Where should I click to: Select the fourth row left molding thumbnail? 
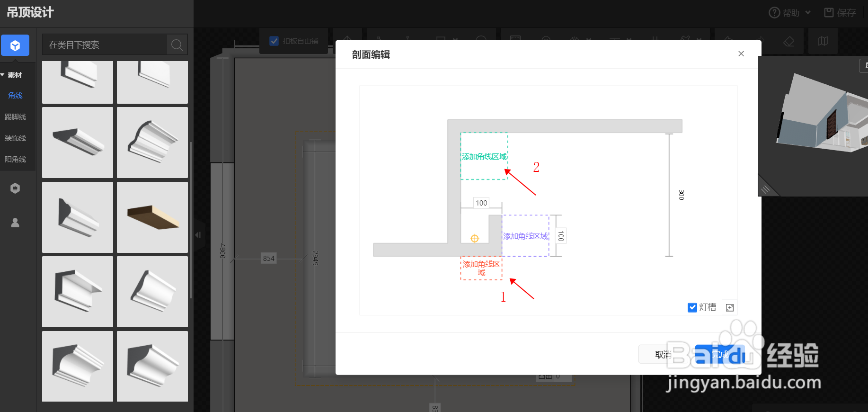click(78, 292)
